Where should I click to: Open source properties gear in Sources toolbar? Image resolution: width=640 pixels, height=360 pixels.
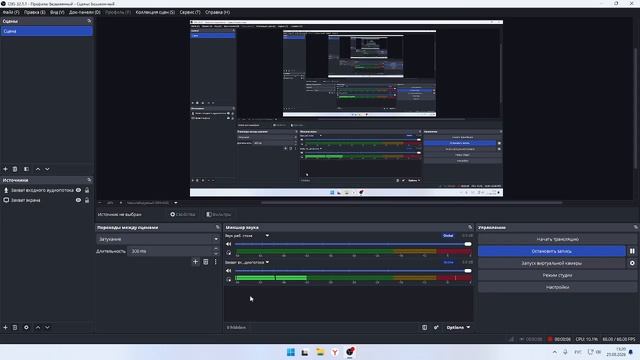(26, 327)
